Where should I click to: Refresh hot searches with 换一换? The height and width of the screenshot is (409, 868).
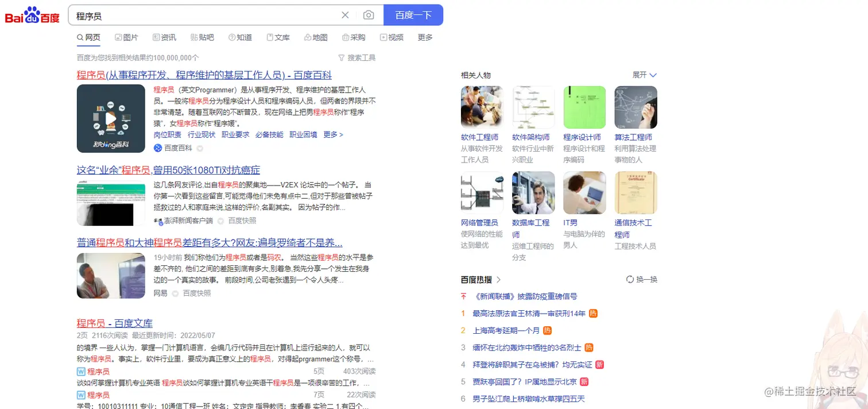coord(642,280)
